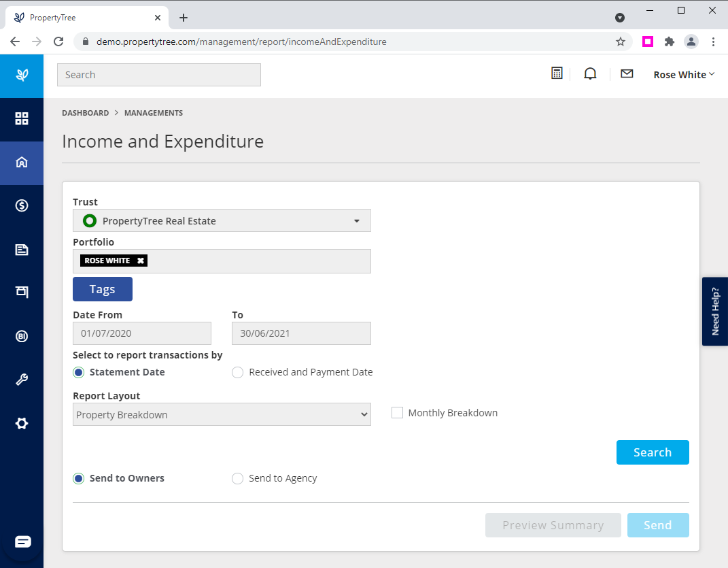Enable the Monthly Breakdown checkbox
This screenshot has height=568, width=728.
(397, 413)
